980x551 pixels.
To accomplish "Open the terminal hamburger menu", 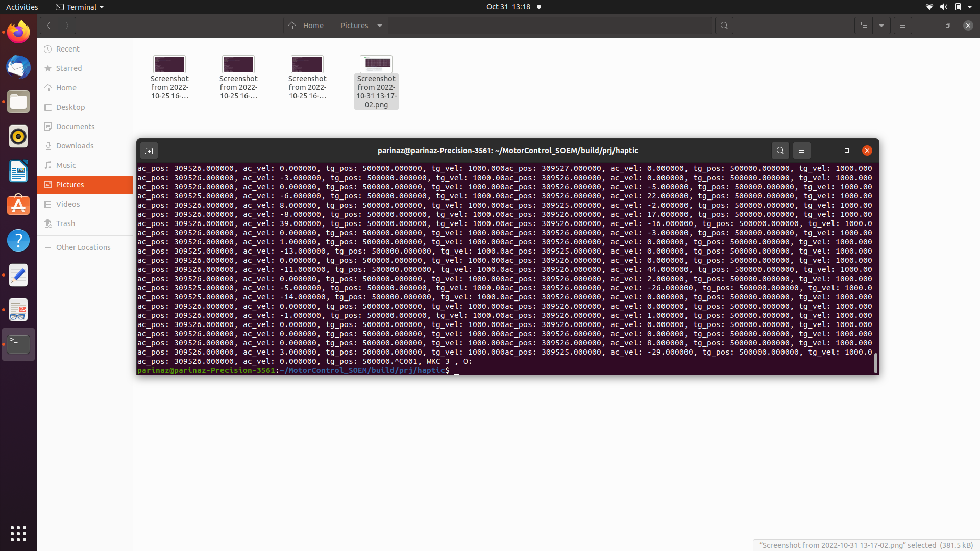I will coord(801,151).
